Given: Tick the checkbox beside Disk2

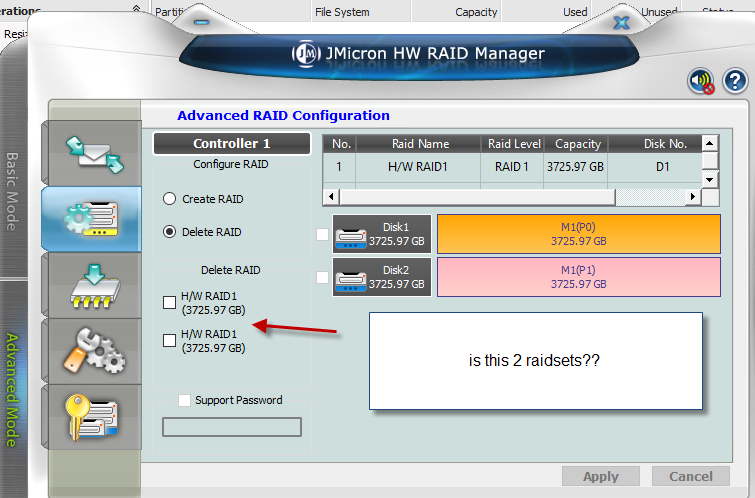Looking at the screenshot, I should (x=323, y=277).
